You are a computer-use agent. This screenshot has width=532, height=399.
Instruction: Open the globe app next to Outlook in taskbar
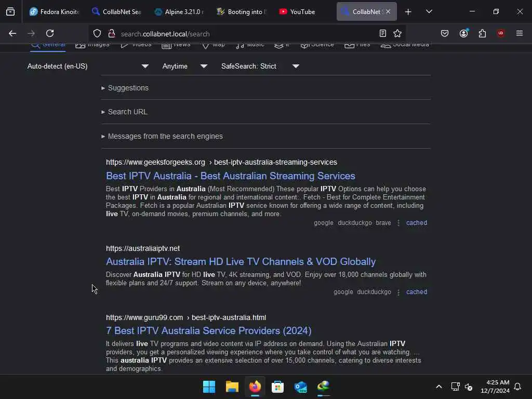click(x=323, y=387)
